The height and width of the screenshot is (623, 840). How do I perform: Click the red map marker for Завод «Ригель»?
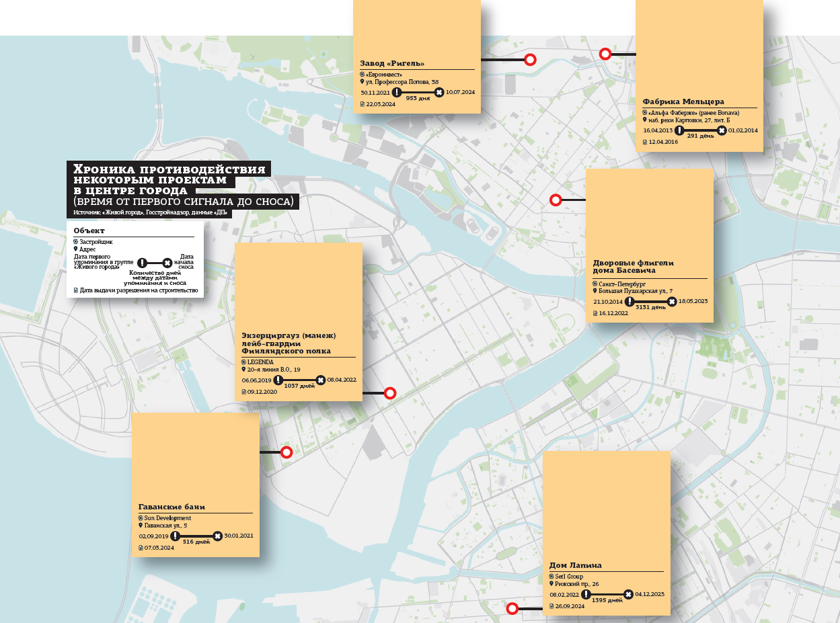530,60
